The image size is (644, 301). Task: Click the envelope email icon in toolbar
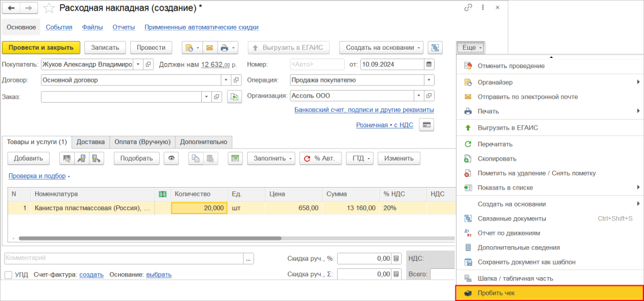(209, 48)
